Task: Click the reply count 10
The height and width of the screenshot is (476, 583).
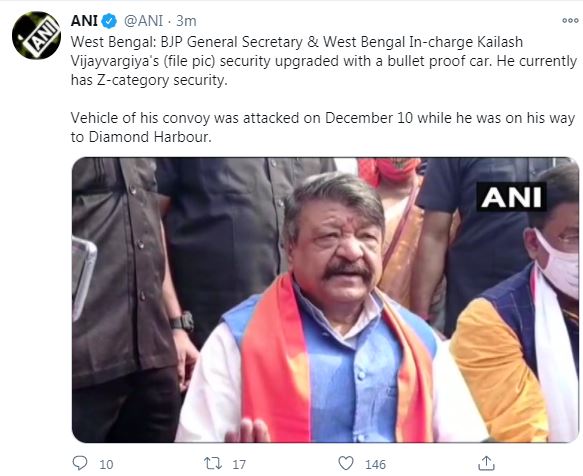Action: pos(106,464)
